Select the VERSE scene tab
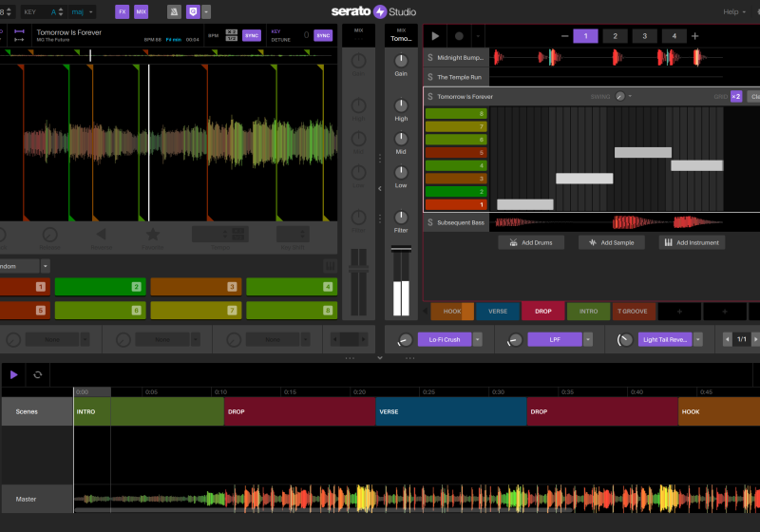Image resolution: width=760 pixels, height=532 pixels. point(498,311)
